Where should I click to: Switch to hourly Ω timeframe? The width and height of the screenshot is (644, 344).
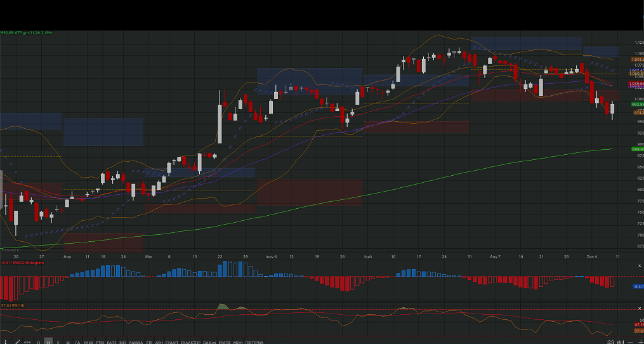pos(38,342)
